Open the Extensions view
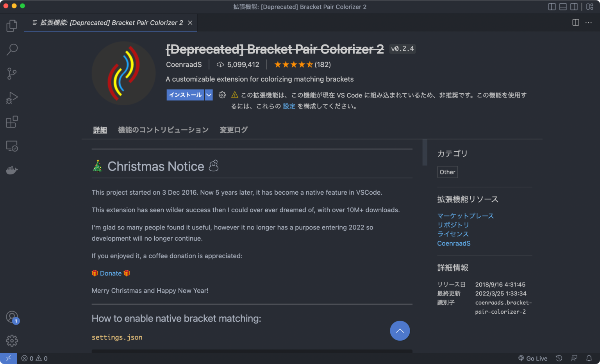This screenshot has width=600, height=364. coord(12,122)
